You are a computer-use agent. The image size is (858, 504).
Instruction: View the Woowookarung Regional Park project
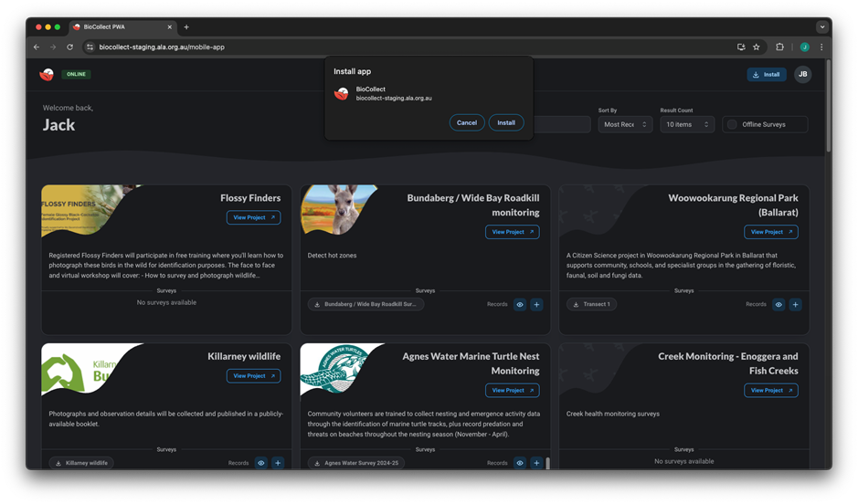(771, 232)
